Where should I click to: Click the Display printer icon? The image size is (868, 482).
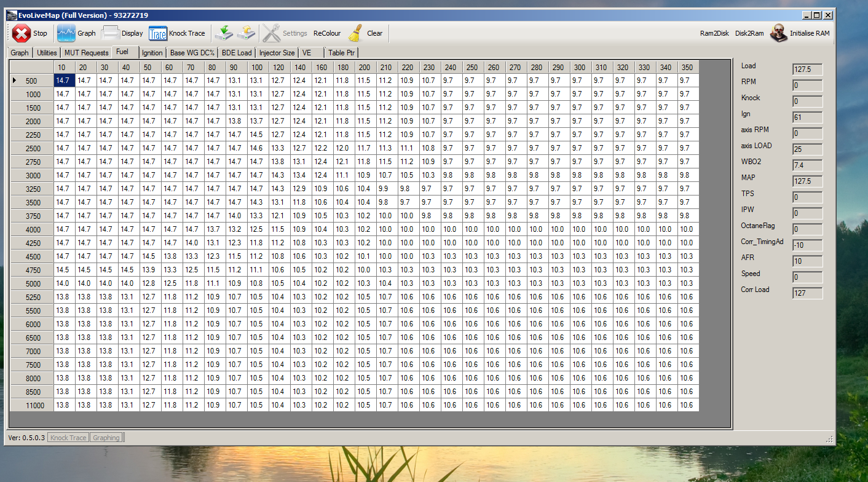pyautogui.click(x=111, y=33)
